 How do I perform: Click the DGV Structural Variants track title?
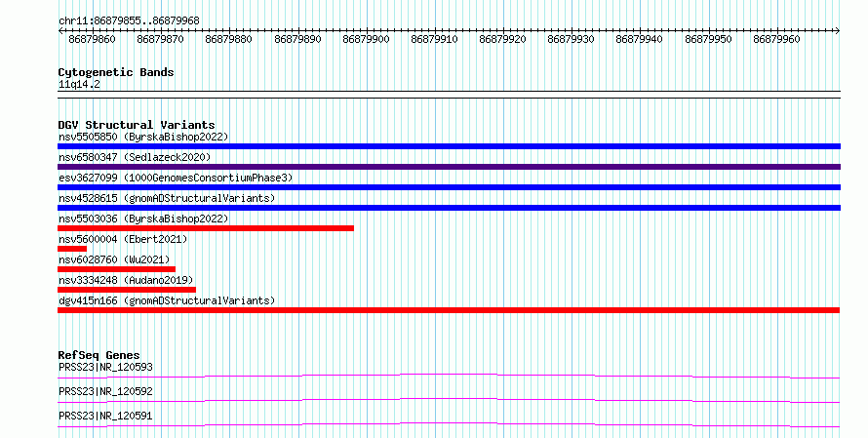(x=137, y=125)
